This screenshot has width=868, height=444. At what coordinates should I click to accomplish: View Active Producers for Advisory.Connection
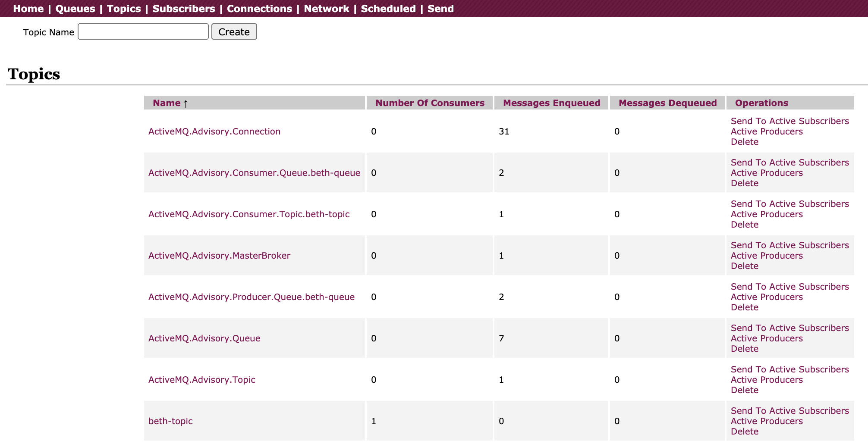(767, 131)
